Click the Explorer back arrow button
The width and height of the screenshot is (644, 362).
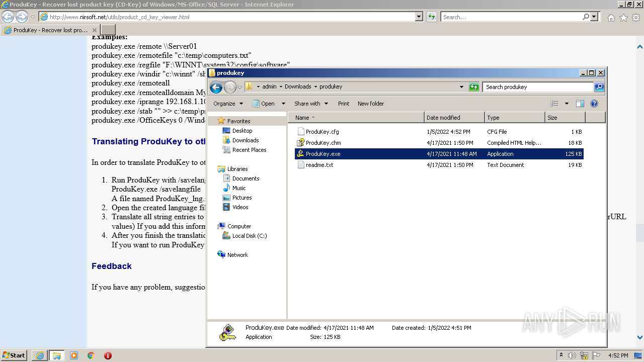click(216, 87)
